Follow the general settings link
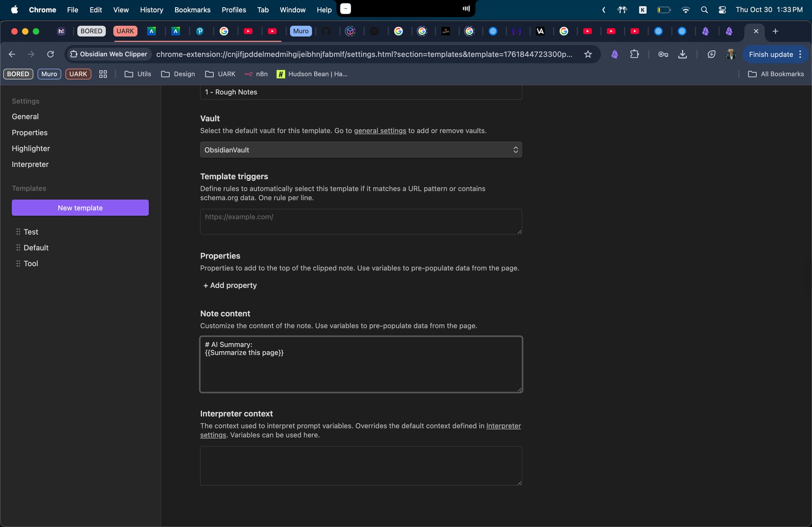 pyautogui.click(x=380, y=131)
